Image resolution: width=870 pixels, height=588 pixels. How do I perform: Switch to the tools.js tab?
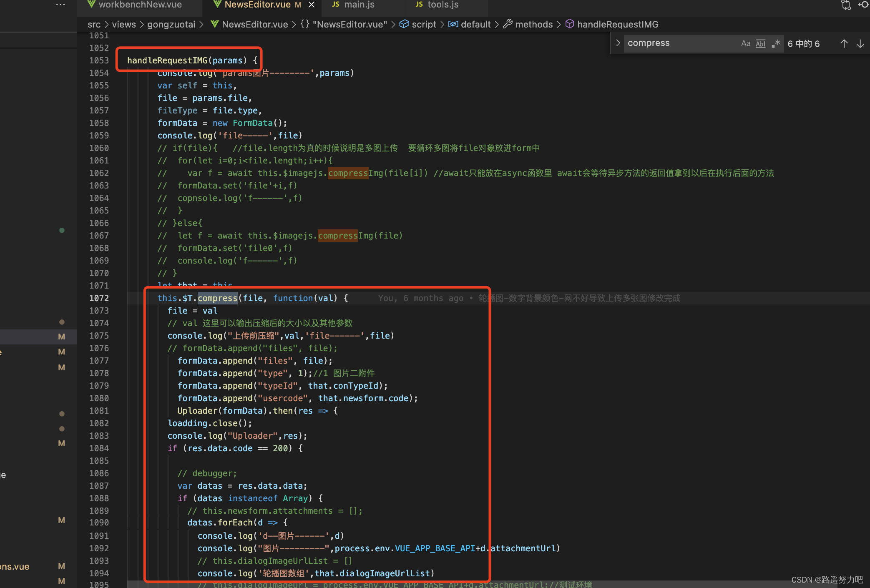[443, 5]
